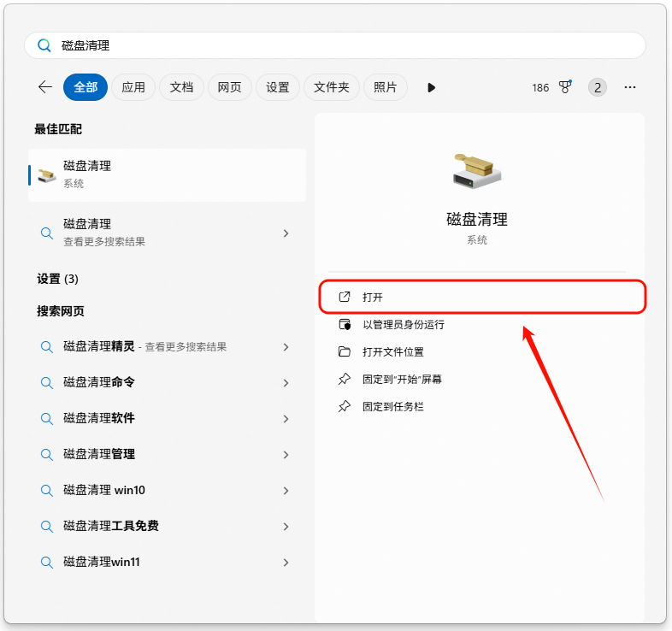Switch to the 文件夹 filter tab
The height and width of the screenshot is (631, 672).
331,87
